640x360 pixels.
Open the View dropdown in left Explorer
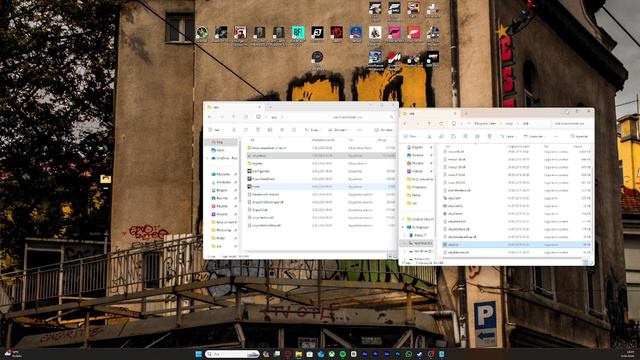coord(338,130)
